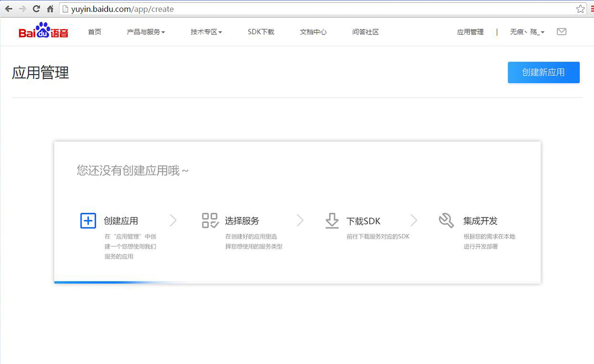
Task: Open the SDK下载 navigation item
Action: click(261, 32)
